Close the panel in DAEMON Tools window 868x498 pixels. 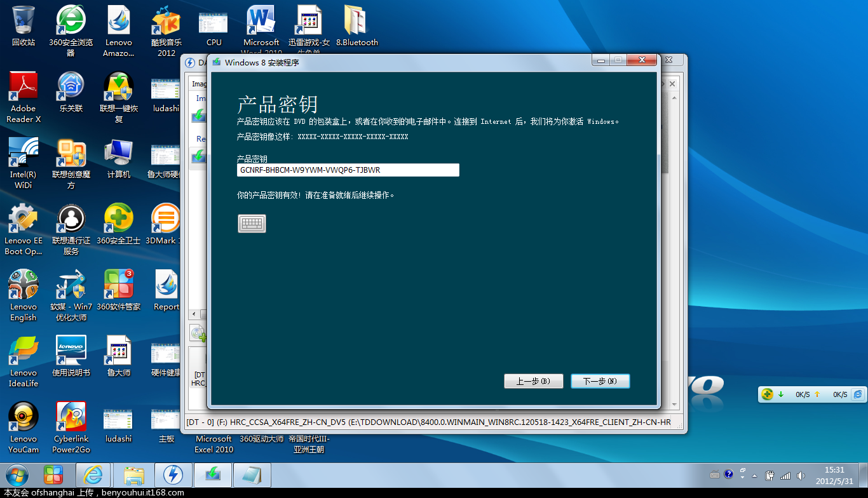click(x=672, y=83)
